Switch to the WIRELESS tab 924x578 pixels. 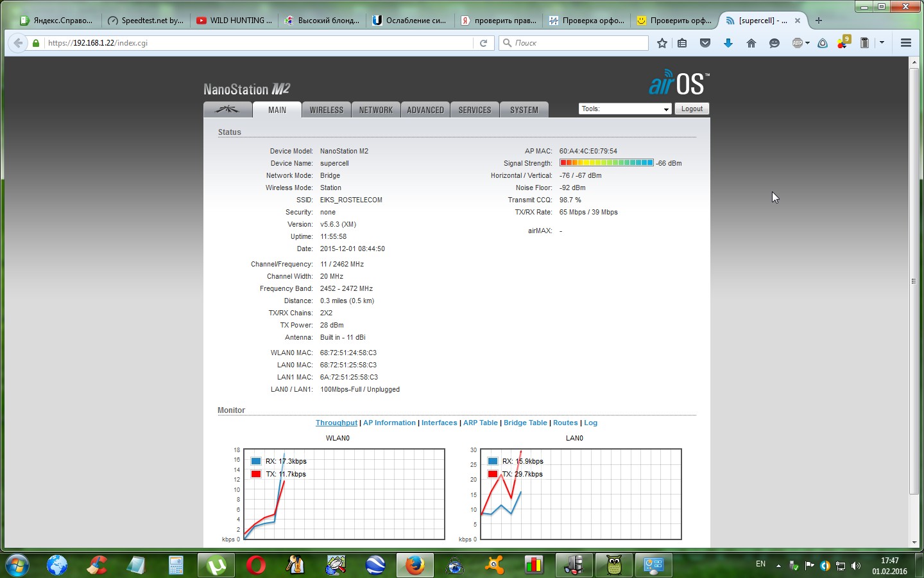click(x=327, y=110)
